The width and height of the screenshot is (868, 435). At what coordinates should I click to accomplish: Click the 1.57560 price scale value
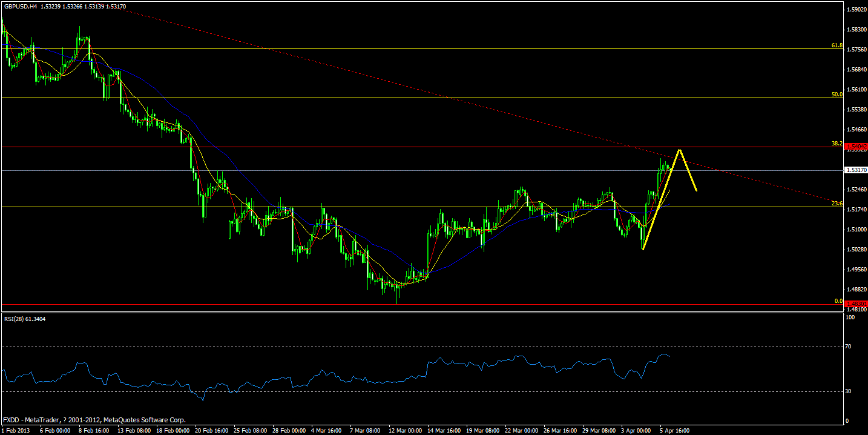[x=857, y=50]
